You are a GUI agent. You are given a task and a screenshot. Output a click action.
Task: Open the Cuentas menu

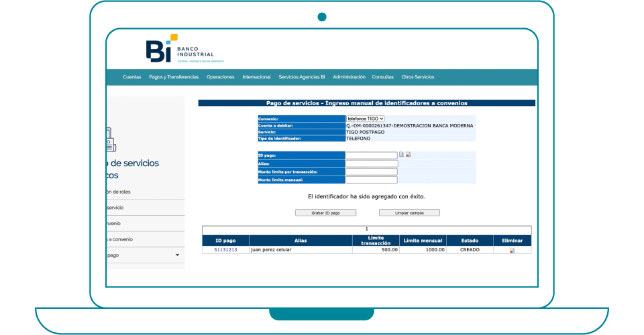coord(132,77)
